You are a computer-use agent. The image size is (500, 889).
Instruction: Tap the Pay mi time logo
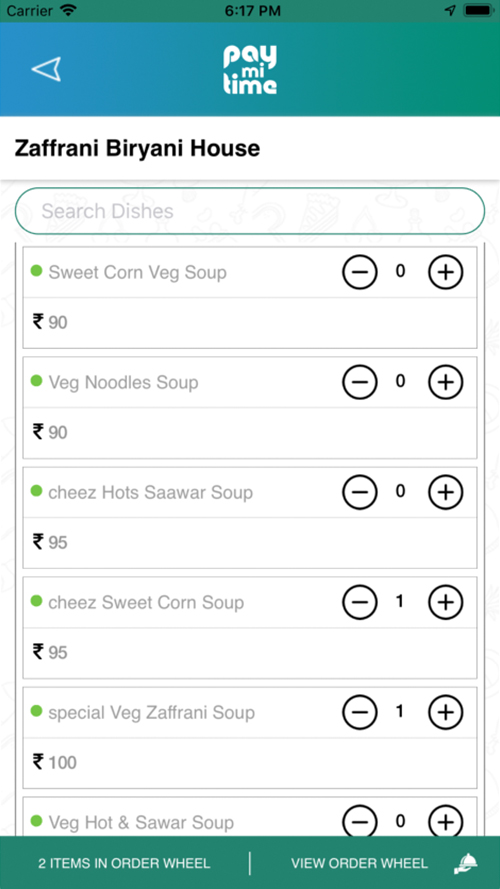pos(250,69)
